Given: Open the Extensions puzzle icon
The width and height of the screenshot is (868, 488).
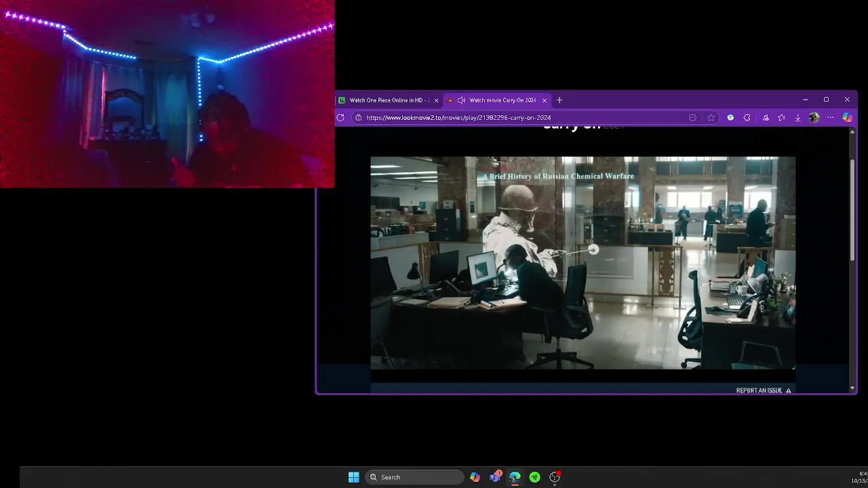Looking at the screenshot, I should pos(747,117).
